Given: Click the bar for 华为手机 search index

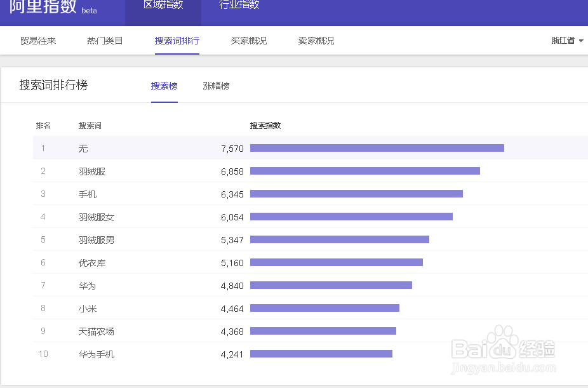Looking at the screenshot, I should pos(321,354).
